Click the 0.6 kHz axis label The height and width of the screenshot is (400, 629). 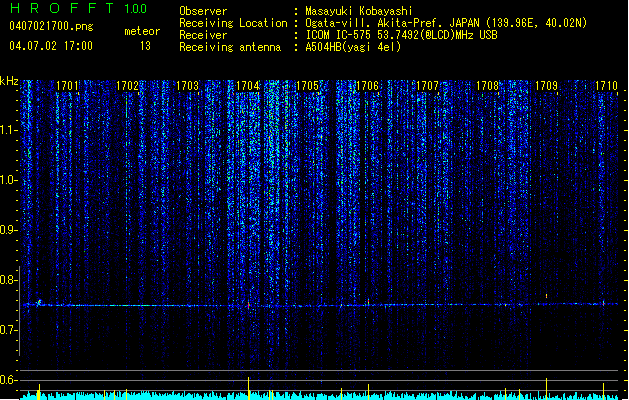tap(8, 380)
